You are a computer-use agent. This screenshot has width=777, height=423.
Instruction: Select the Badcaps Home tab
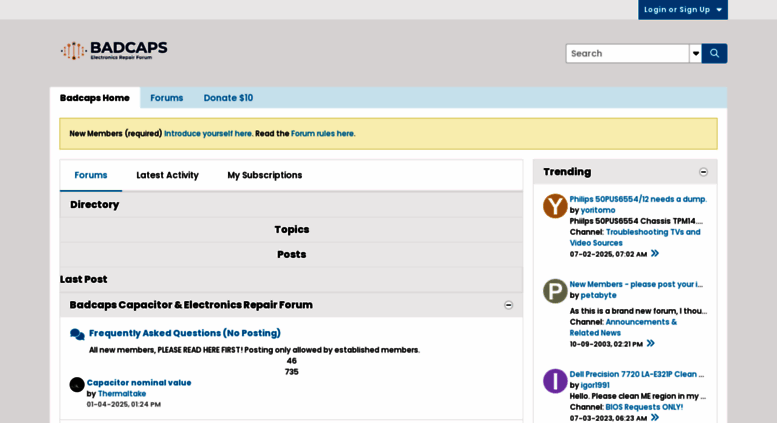(95, 98)
